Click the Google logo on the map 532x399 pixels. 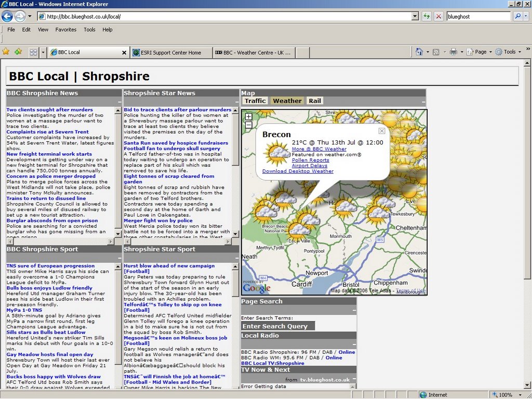pyautogui.click(x=257, y=288)
